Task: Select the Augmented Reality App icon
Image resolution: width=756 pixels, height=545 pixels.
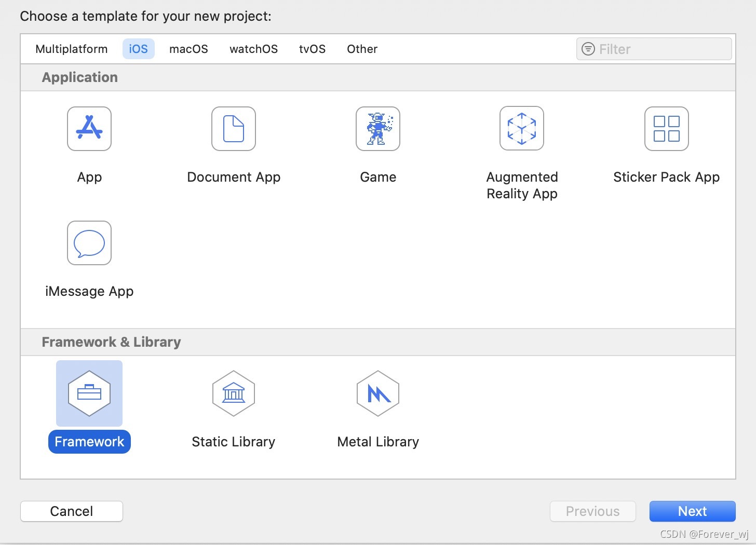Action: tap(522, 129)
